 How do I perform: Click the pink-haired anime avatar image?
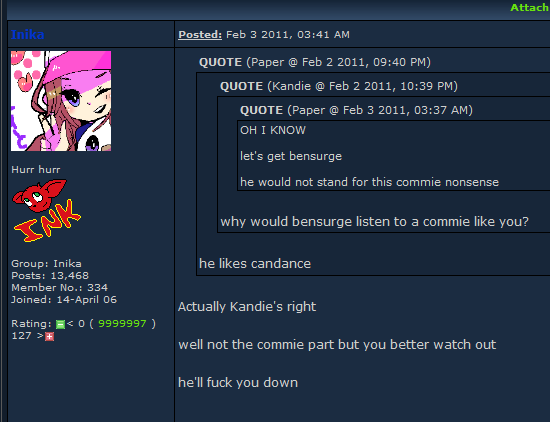[61, 101]
